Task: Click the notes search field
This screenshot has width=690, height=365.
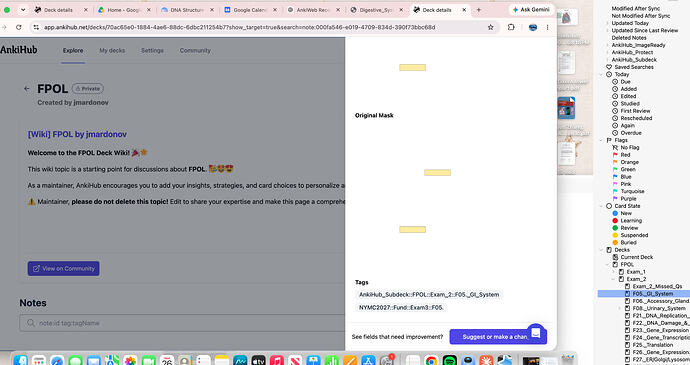Action: pyautogui.click(x=183, y=323)
